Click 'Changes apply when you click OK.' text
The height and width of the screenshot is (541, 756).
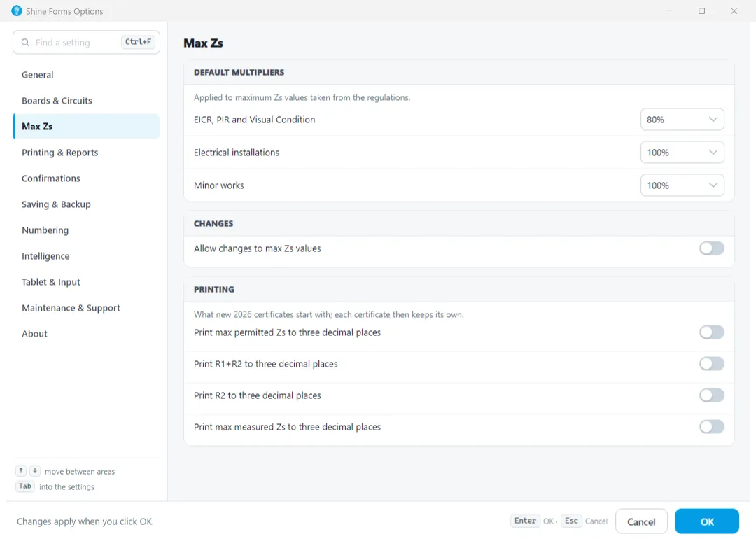coord(85,521)
